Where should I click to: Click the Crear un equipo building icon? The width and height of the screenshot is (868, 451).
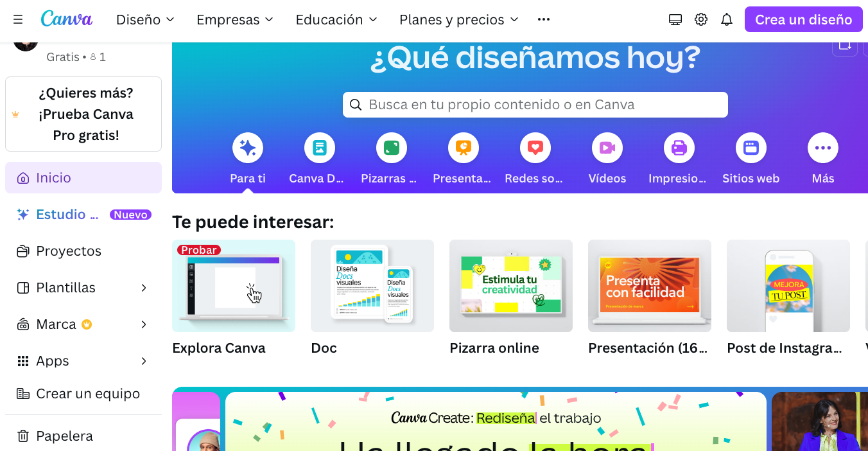[23, 394]
